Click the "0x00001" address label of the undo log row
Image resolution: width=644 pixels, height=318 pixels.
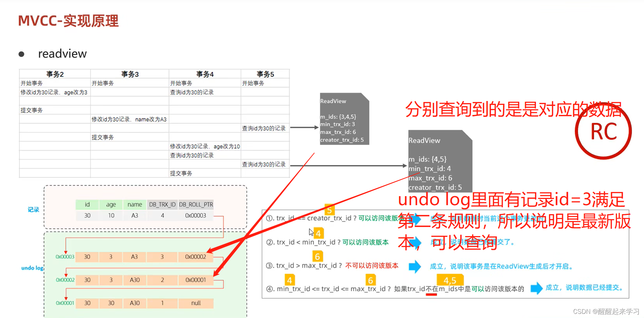pos(65,303)
